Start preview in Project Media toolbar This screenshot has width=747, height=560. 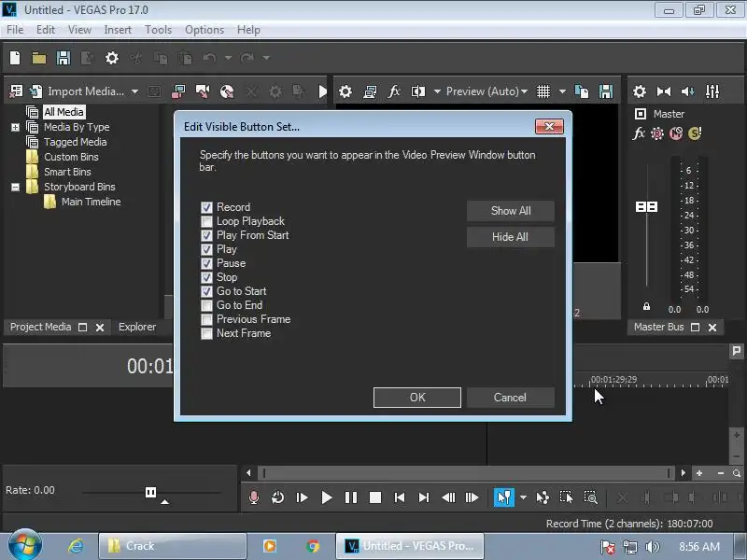coord(322,91)
